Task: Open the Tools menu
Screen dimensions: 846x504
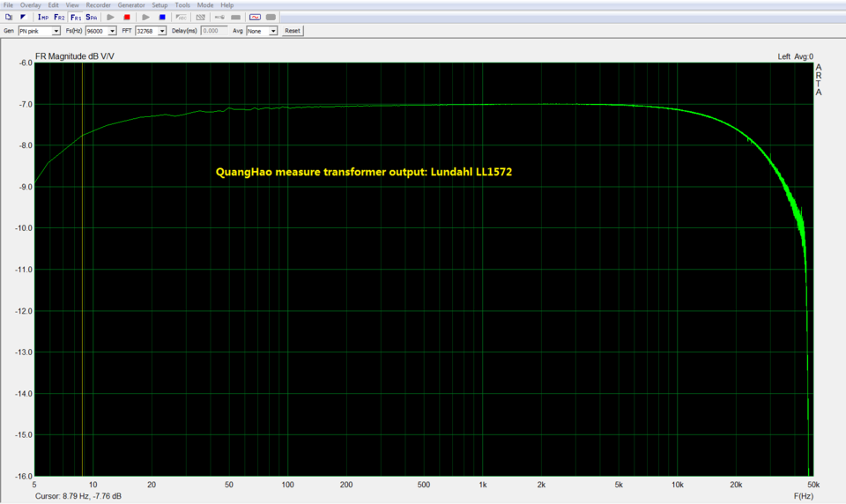Action: [x=182, y=5]
